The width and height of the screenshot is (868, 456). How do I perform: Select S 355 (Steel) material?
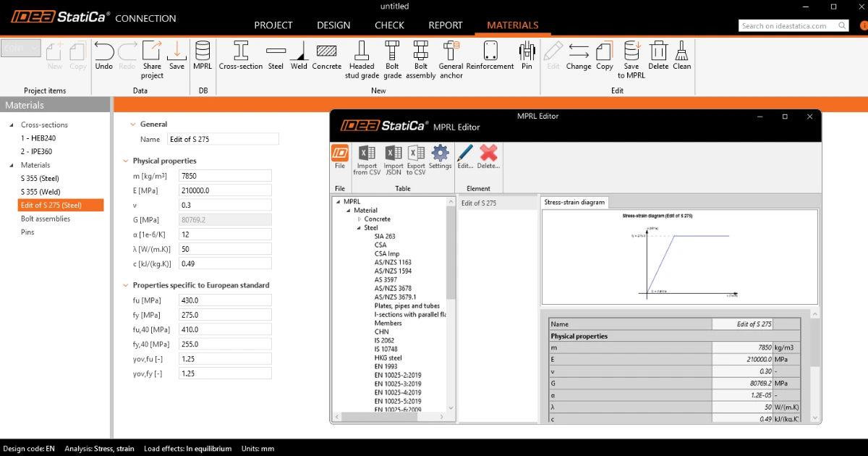click(x=40, y=178)
